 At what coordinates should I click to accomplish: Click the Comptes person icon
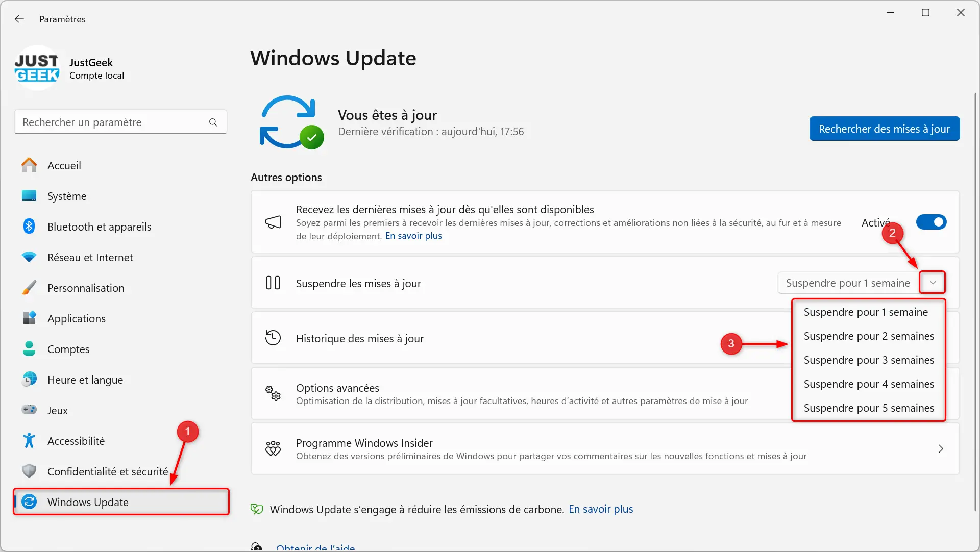pyautogui.click(x=29, y=349)
